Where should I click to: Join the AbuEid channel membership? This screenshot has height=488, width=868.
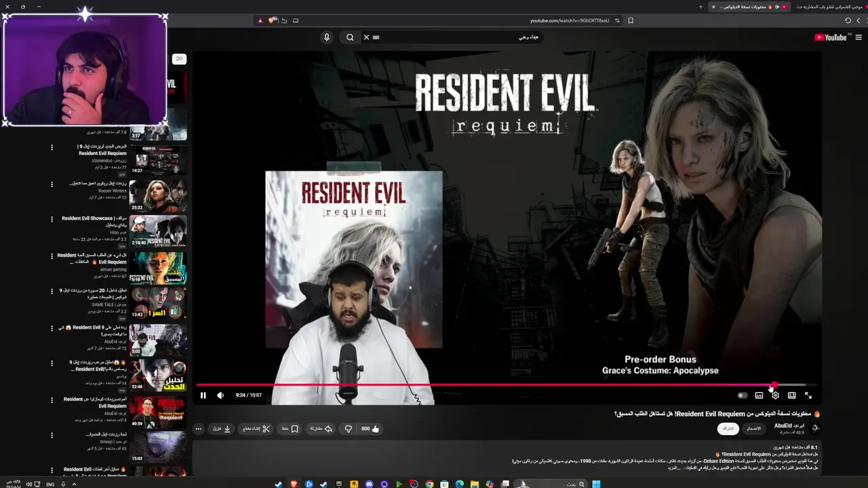click(x=753, y=428)
